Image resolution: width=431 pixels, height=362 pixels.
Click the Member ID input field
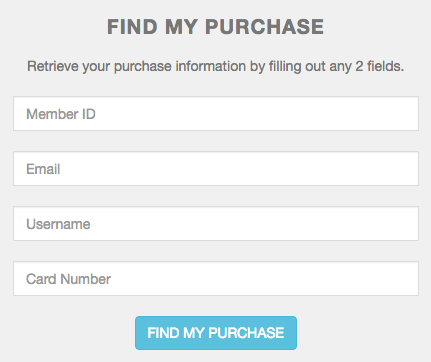216,114
